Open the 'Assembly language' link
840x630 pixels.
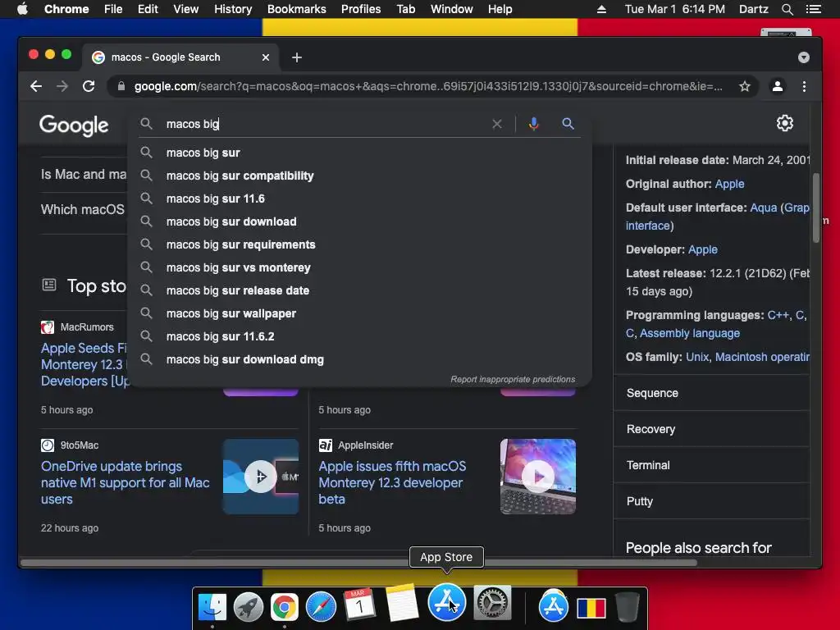point(689,333)
